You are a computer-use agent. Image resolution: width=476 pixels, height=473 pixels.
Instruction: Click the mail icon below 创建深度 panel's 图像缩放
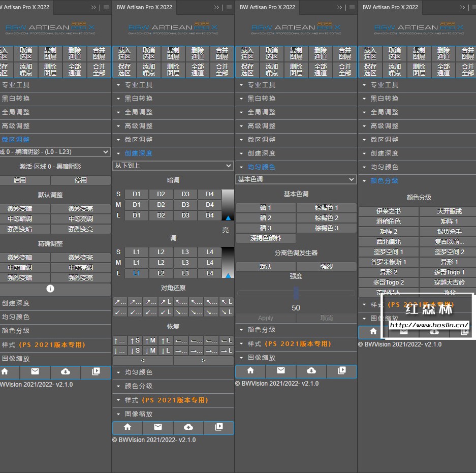point(157,427)
